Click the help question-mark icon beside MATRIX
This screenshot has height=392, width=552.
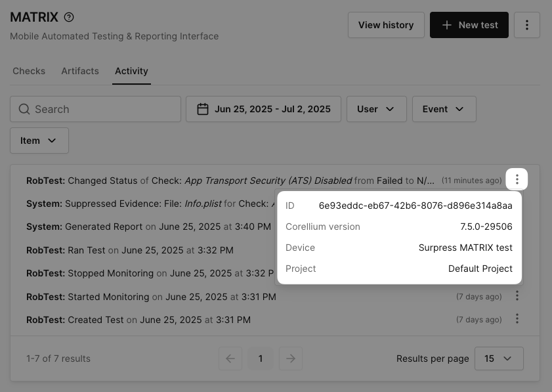[69, 17]
